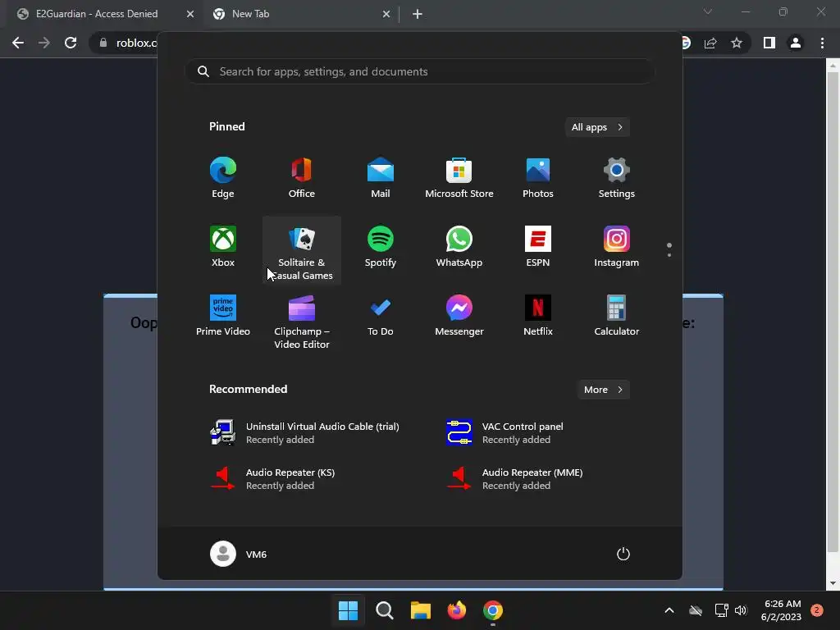Image resolution: width=840 pixels, height=630 pixels.
Task: Bookmark this page with star
Action: tap(737, 43)
